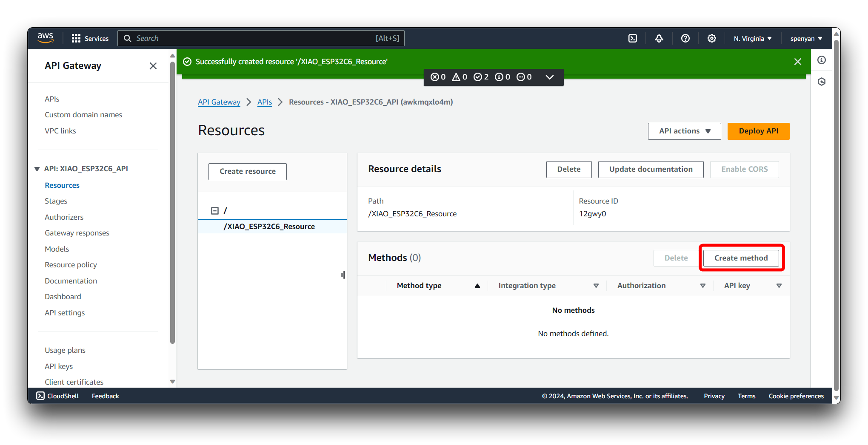
Task: Open API settings in the sidebar
Action: (x=65, y=313)
